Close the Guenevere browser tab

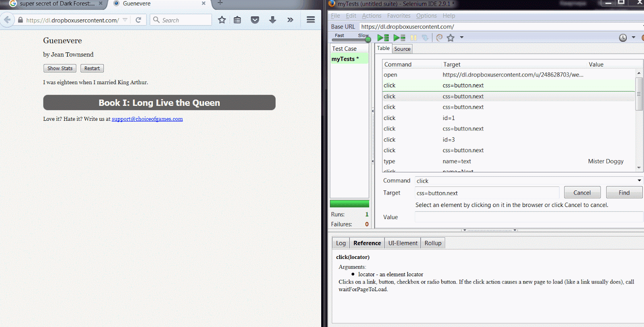204,3
